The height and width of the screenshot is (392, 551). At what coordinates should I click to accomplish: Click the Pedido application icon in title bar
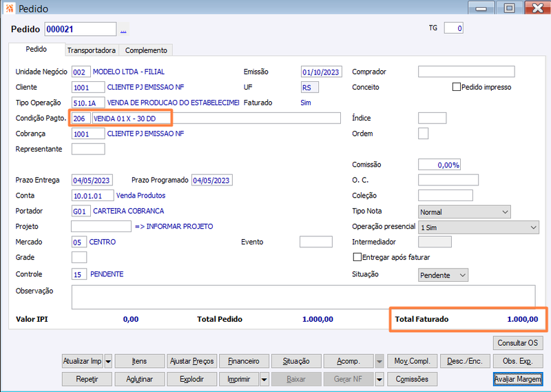pyautogui.click(x=10, y=8)
